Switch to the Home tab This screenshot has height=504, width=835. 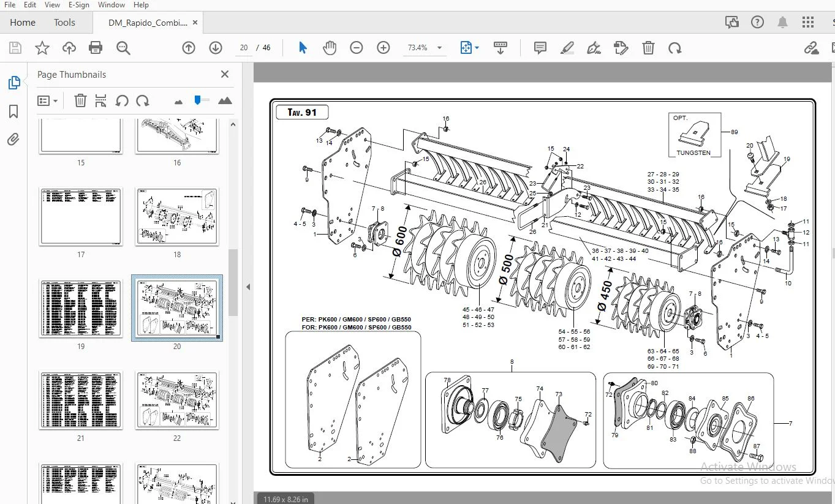pyautogui.click(x=23, y=23)
